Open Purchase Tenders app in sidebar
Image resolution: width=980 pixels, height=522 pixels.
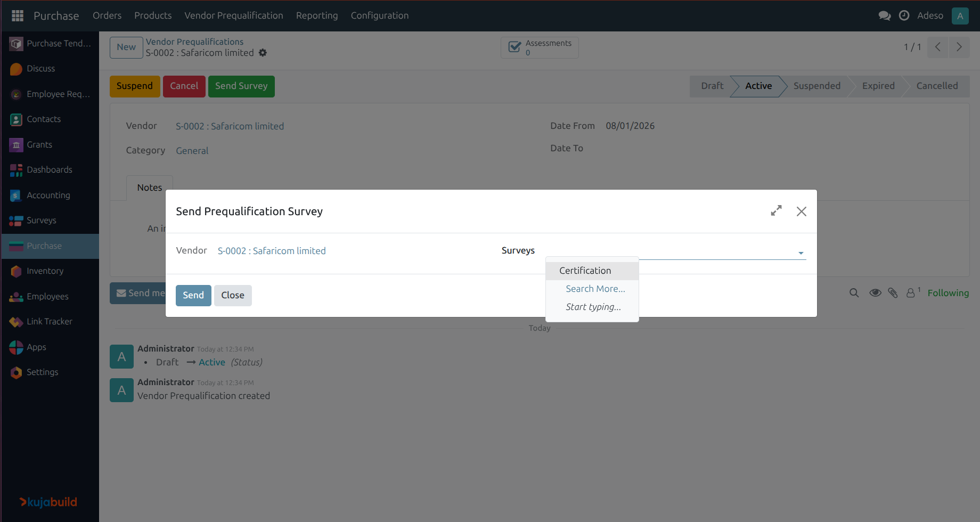[50, 44]
